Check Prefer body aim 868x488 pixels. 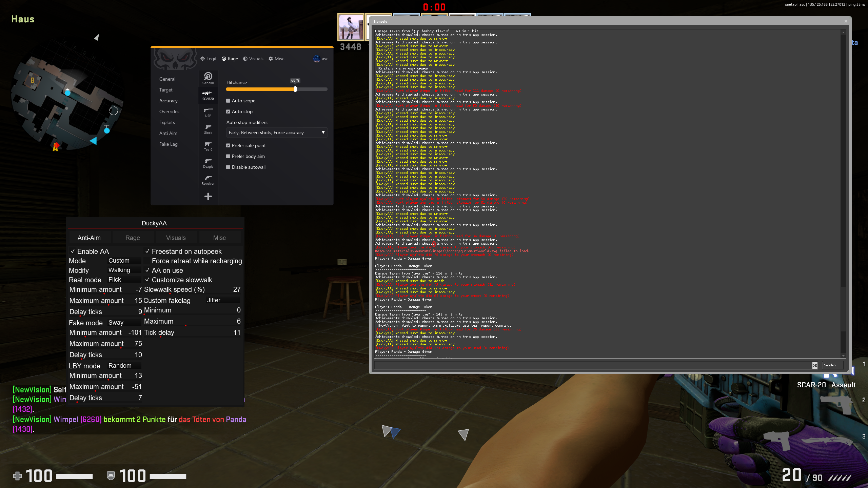pyautogui.click(x=228, y=156)
